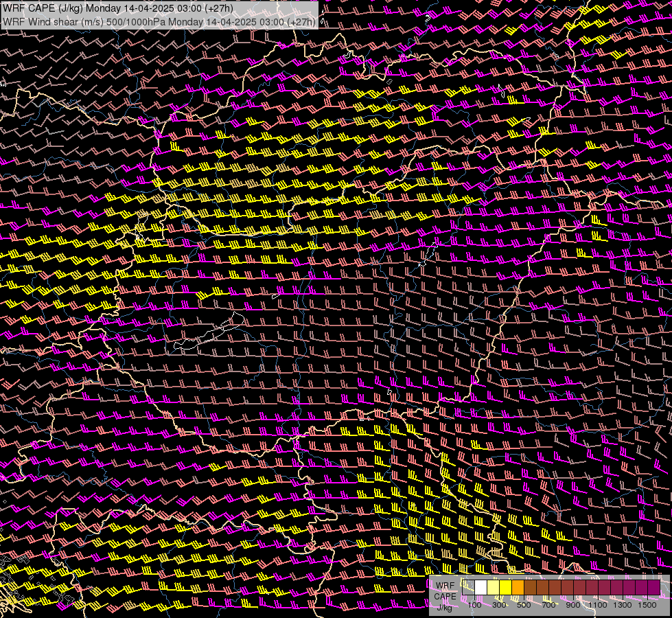Click the 300 value on the legend scale
Screen dimensions: 672x618
(x=499, y=605)
